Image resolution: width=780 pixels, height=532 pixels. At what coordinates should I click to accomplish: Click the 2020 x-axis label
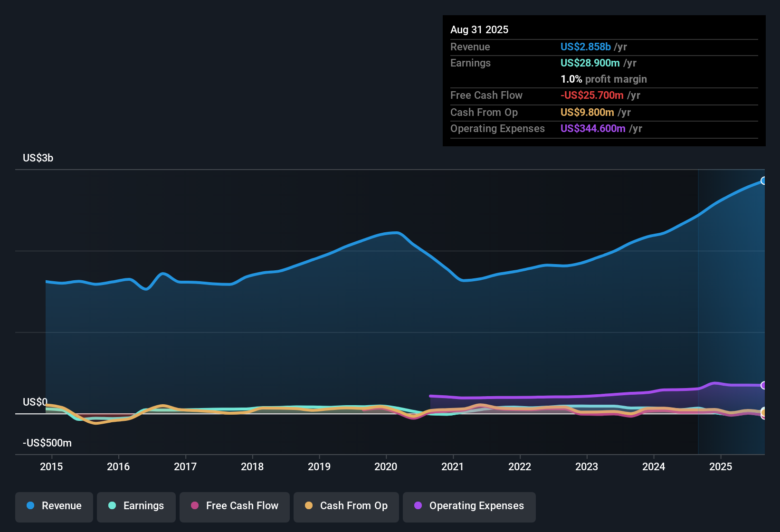click(x=386, y=466)
